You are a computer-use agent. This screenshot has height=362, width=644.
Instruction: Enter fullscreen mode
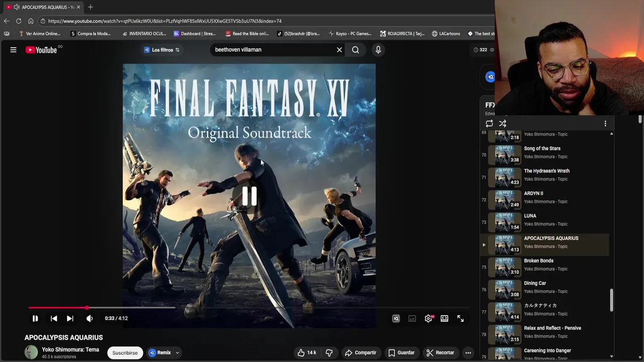click(460, 318)
